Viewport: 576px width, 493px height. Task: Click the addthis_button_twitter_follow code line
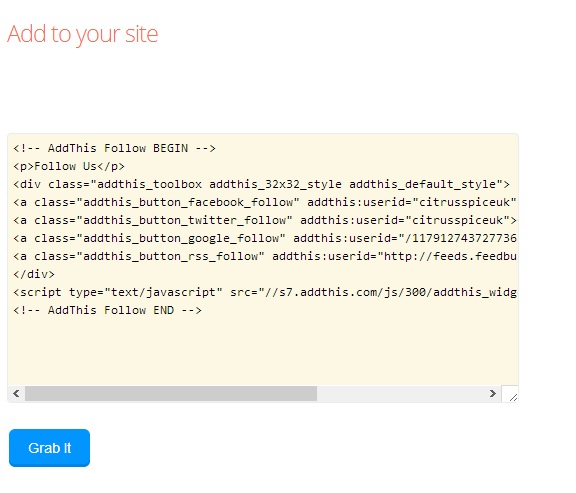click(265, 220)
